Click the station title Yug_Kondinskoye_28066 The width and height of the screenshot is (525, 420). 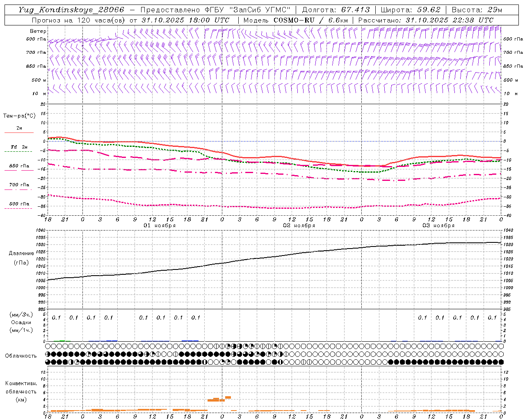tap(71, 9)
